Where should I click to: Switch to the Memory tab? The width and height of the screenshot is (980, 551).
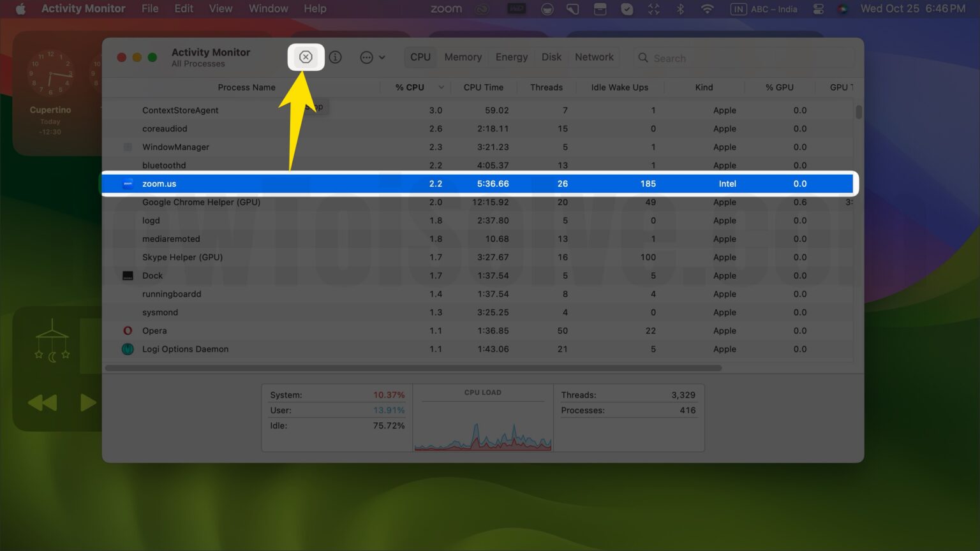tap(463, 57)
